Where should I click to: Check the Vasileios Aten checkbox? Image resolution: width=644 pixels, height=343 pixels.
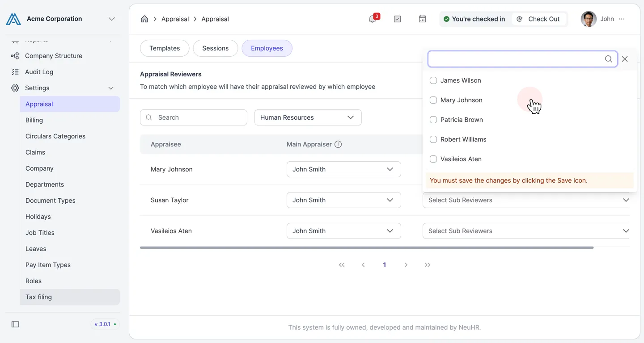pos(433,159)
